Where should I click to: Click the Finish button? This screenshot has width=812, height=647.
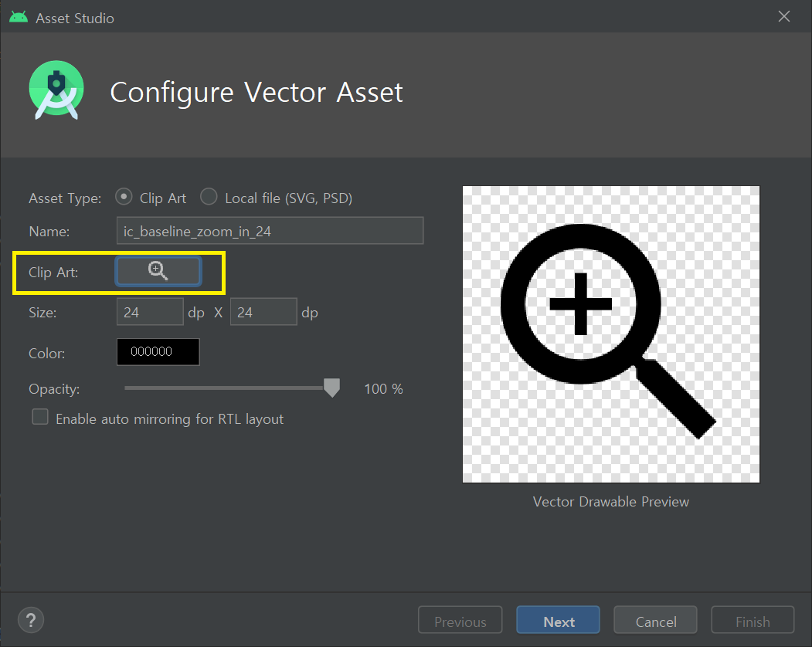click(753, 621)
